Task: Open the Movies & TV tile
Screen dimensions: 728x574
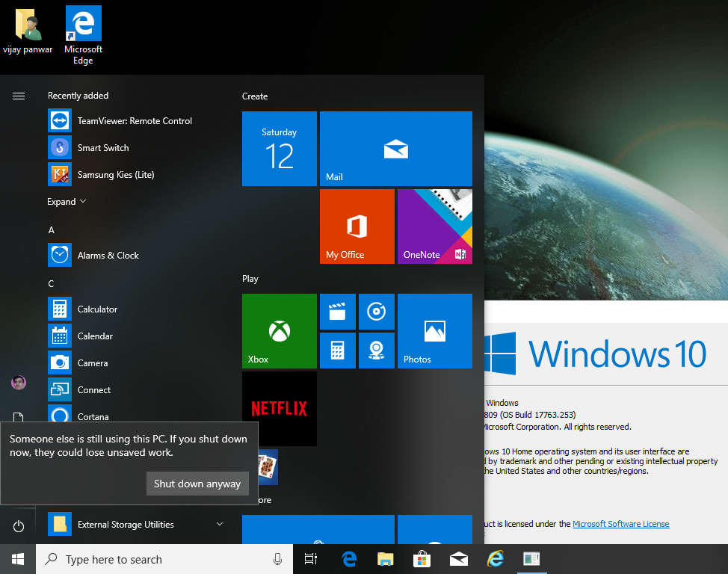Action: click(338, 312)
